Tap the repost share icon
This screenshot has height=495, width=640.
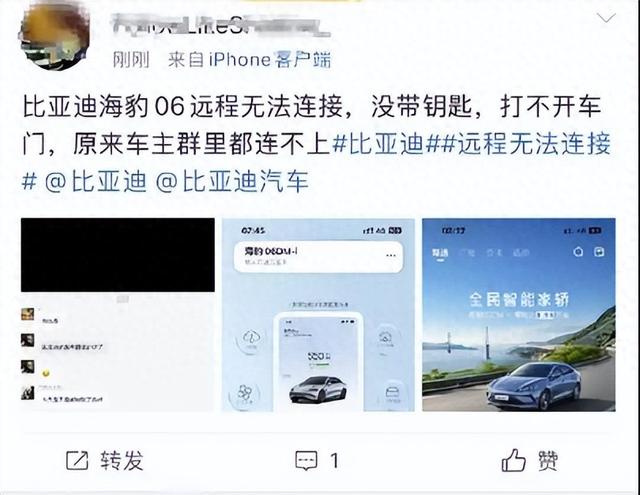click(x=77, y=461)
